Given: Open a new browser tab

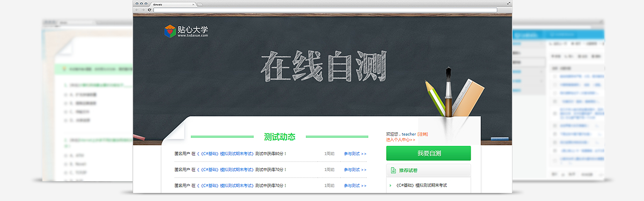Looking at the screenshot, I should pyautogui.click(x=200, y=5).
